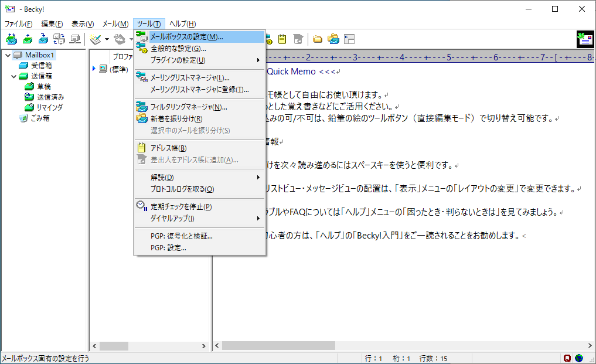Collapse the 送信箱 outbox tree node
This screenshot has height=364, width=596.
(14, 76)
